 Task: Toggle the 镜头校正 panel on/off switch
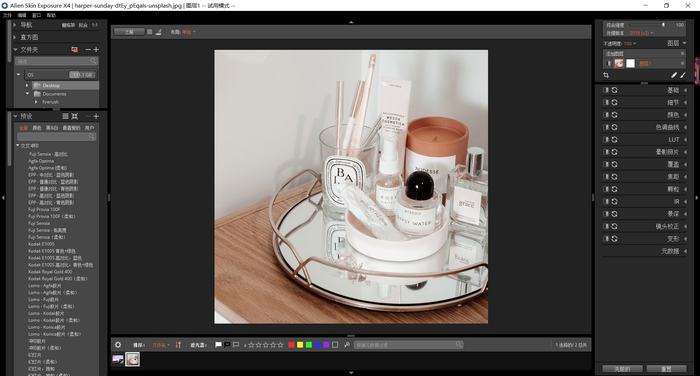[606, 226]
